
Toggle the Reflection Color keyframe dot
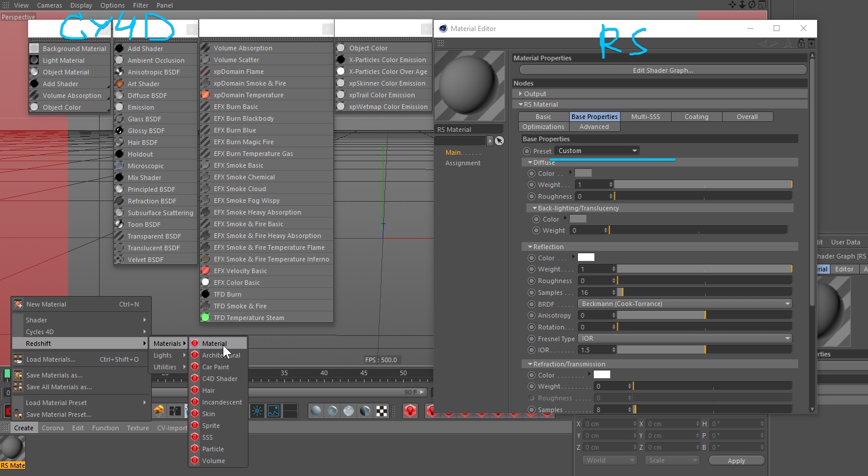click(532, 258)
